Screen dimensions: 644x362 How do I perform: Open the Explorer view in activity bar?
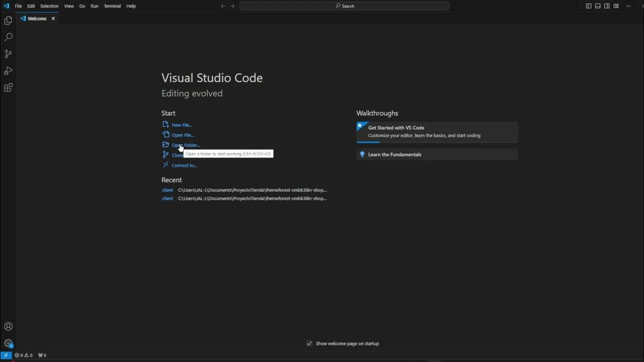pos(8,21)
